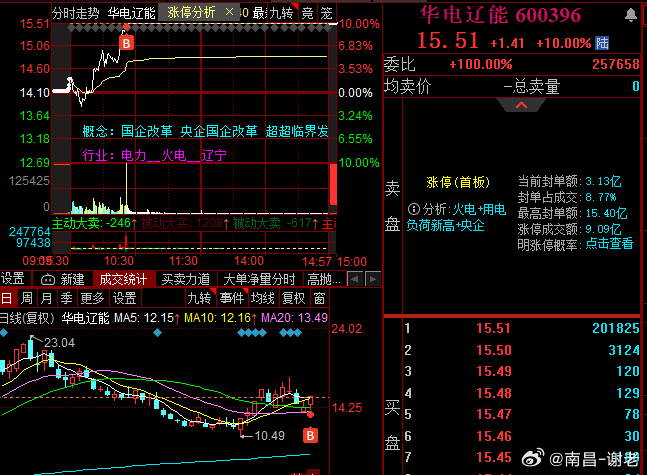Select the 月 period button
The width and height of the screenshot is (647, 475).
(x=47, y=298)
